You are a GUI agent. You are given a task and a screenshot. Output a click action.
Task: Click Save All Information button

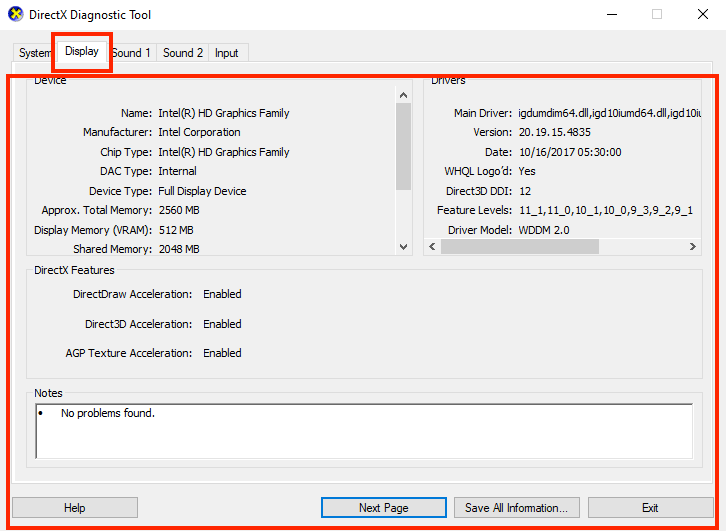pyautogui.click(x=517, y=508)
